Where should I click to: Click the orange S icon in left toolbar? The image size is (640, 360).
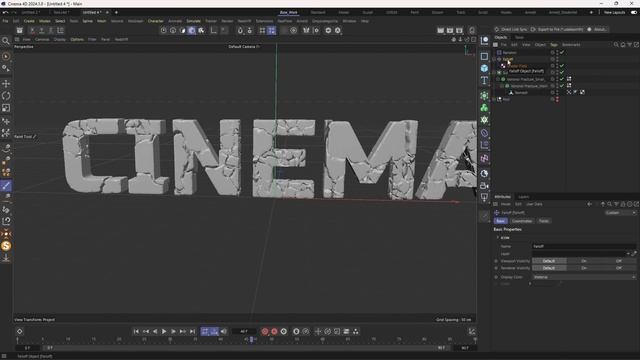pyautogui.click(x=6, y=246)
